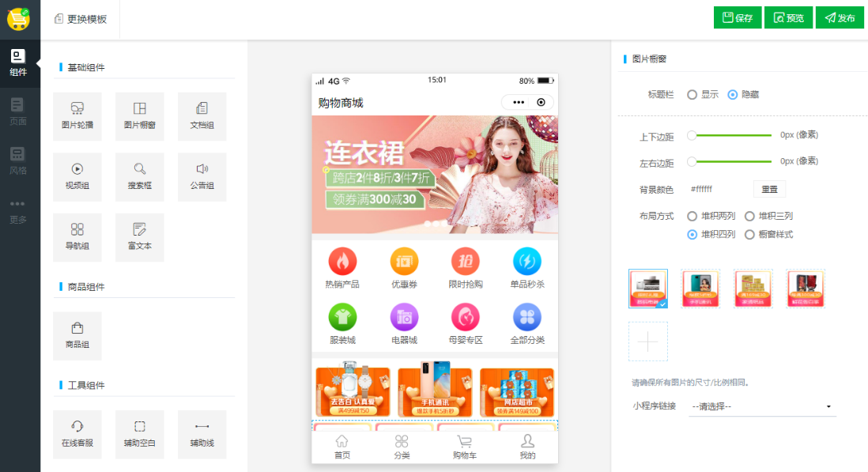Select the 图片轮播 carousel component
868x472 pixels.
pos(77,116)
